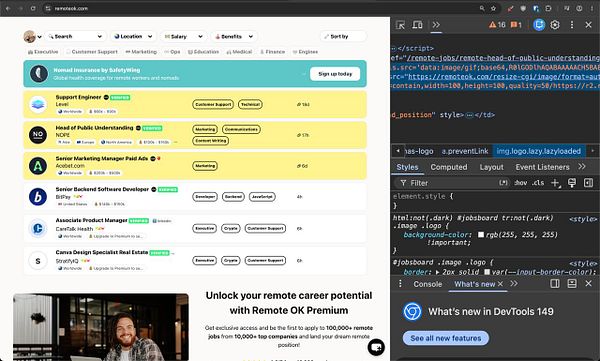Select the img.logo.lazy.lazyloaded breadcrumb
Screen dimensions: 600x361
pos(538,151)
